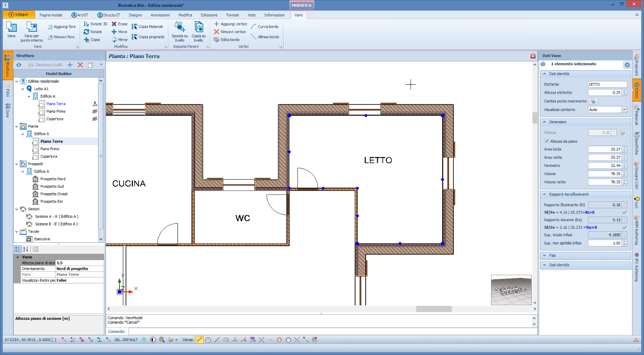The width and height of the screenshot is (644, 355).
Task: Select the Aggiungi vertice tool
Action: [230, 24]
